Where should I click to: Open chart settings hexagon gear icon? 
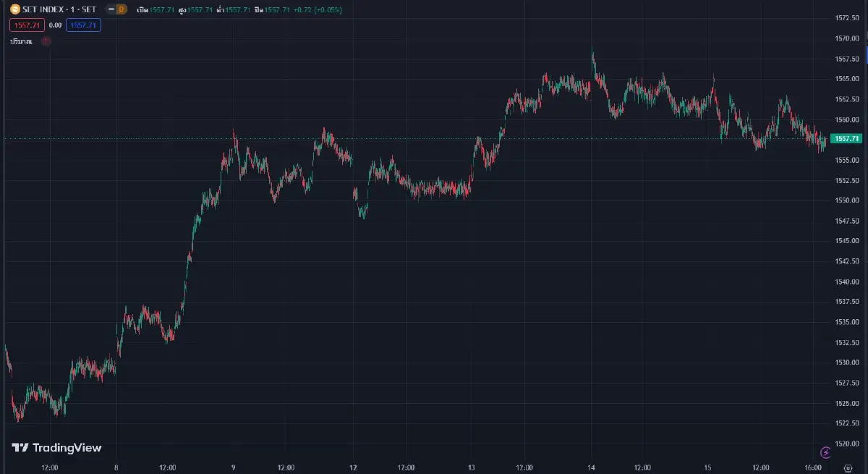coord(846,467)
